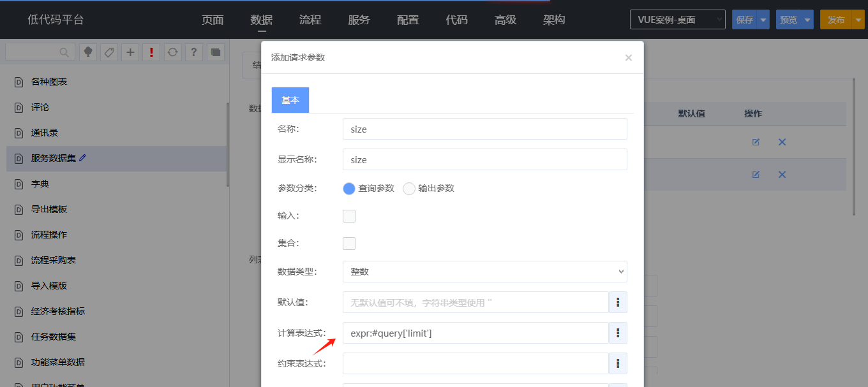Click the stacked windows icon in sidebar toolbar

tap(215, 52)
